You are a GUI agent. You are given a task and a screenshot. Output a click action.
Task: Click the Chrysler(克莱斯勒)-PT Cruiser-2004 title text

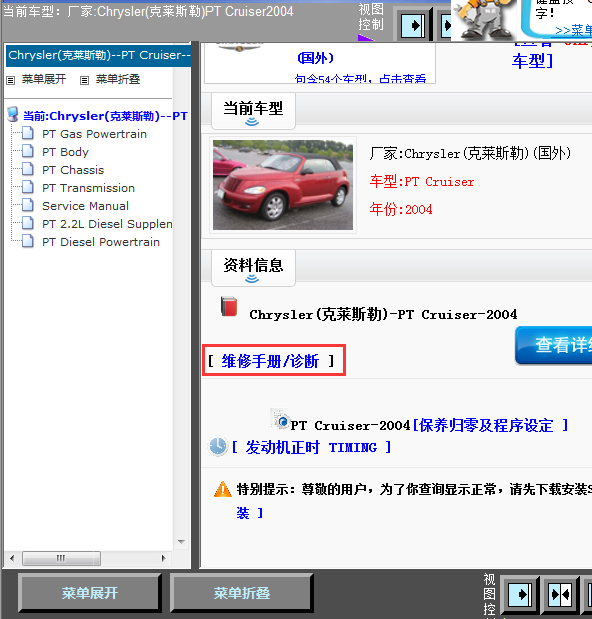[x=383, y=315]
